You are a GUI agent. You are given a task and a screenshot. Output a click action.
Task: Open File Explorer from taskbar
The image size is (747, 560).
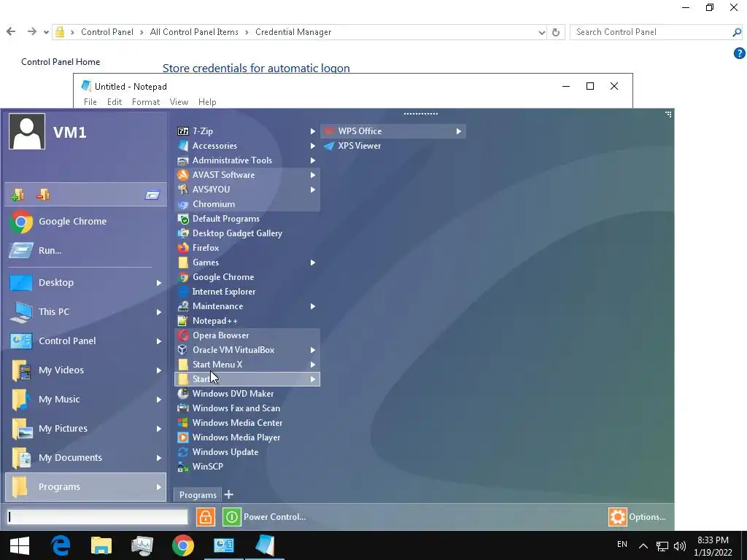coord(101,545)
